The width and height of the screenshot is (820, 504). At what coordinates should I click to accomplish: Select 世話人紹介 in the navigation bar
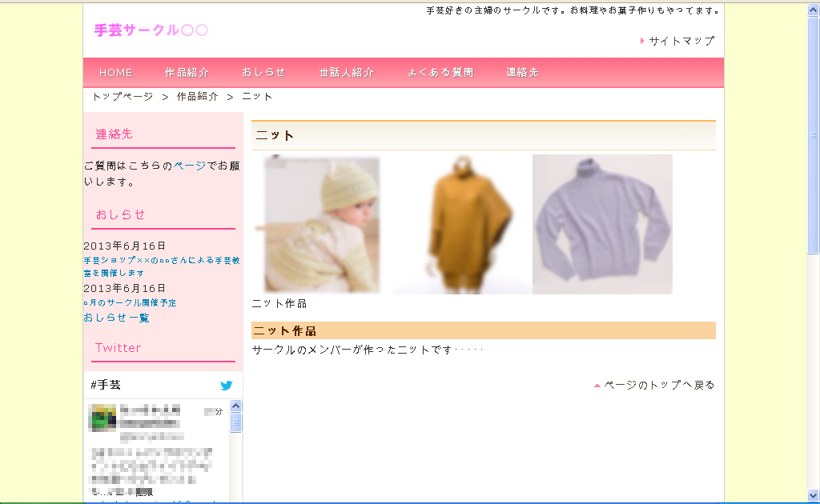(x=347, y=73)
